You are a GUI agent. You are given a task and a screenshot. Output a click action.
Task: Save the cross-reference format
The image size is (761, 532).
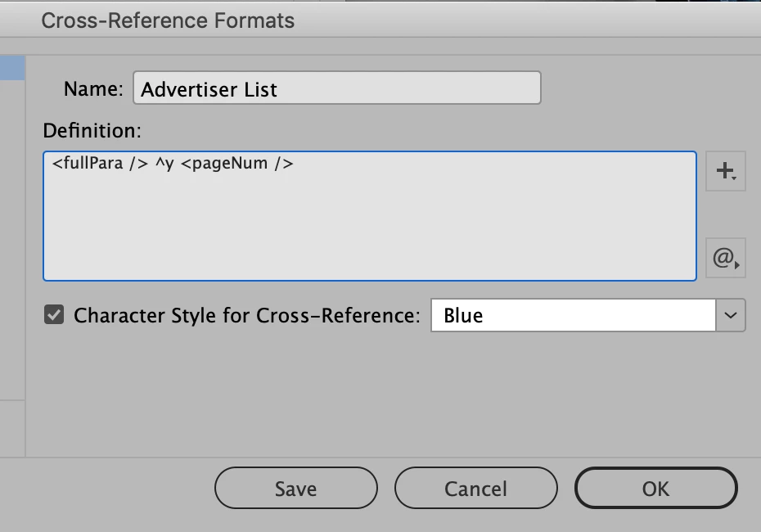[295, 489]
